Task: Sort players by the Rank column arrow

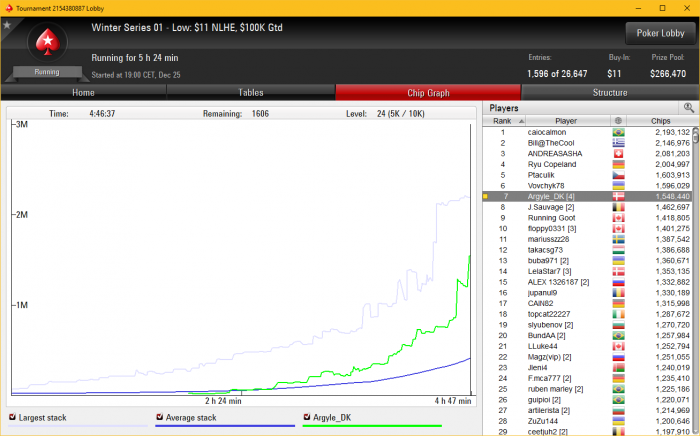Action: pos(521,121)
